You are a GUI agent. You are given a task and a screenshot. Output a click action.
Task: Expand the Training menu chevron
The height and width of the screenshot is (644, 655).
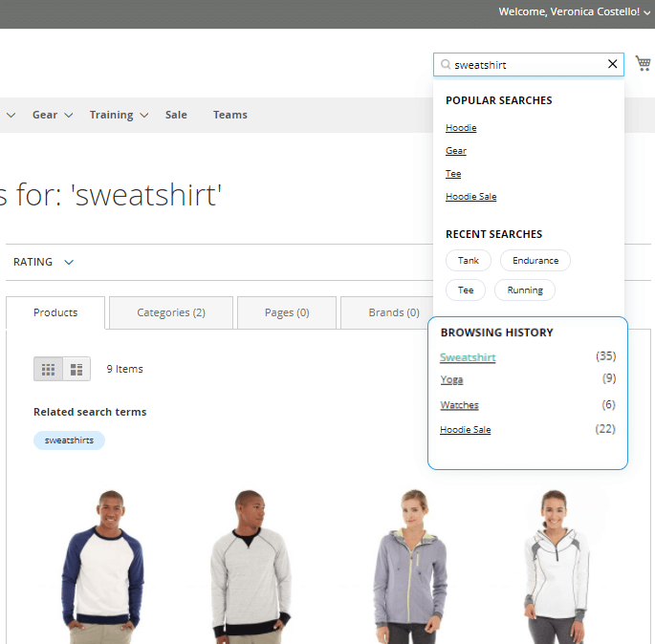pyautogui.click(x=143, y=116)
